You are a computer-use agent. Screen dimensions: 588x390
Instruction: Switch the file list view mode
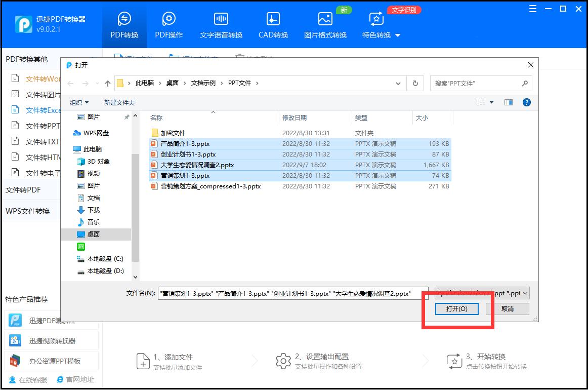tap(481, 102)
